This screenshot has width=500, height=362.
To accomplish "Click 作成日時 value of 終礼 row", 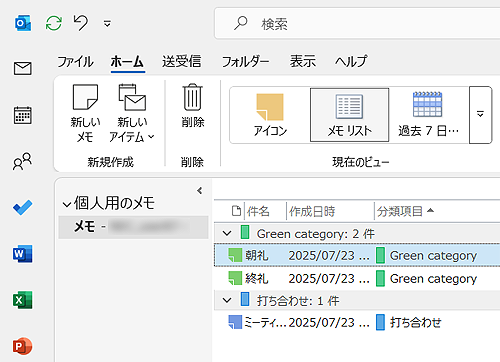I will pos(329,279).
